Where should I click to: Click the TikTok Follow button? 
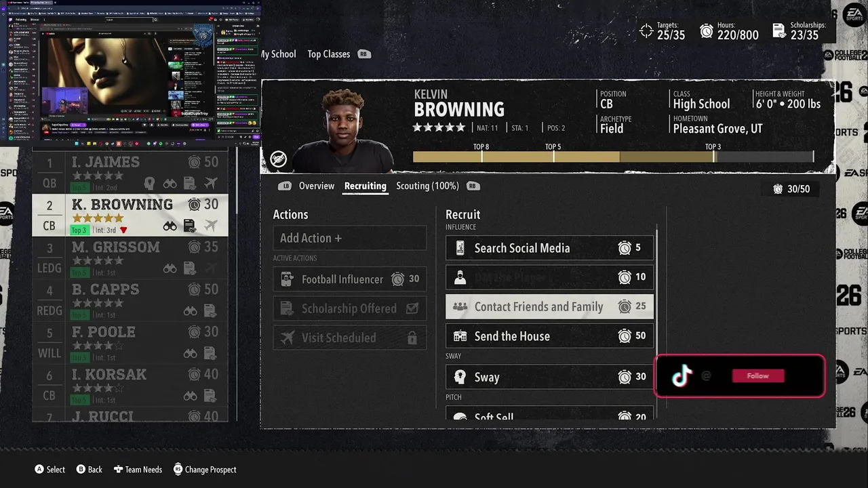coord(758,376)
